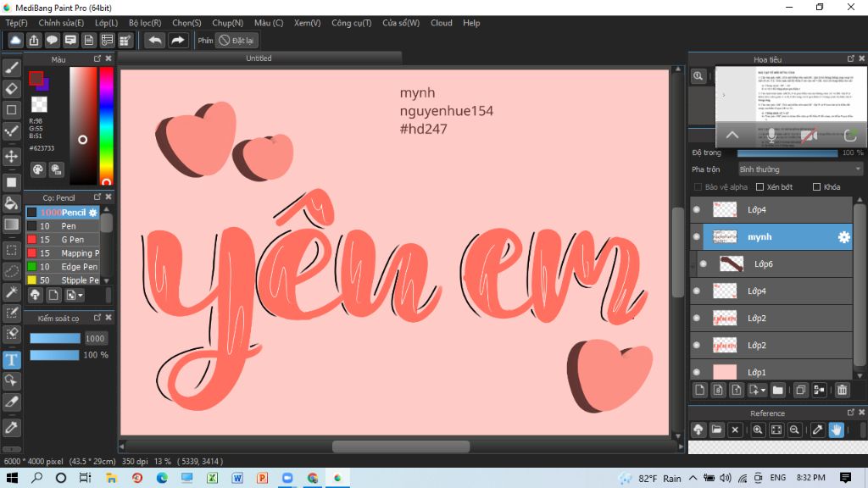Image resolution: width=868 pixels, height=488 pixels.
Task: Click the Đặt lại reset button
Action: coord(237,40)
